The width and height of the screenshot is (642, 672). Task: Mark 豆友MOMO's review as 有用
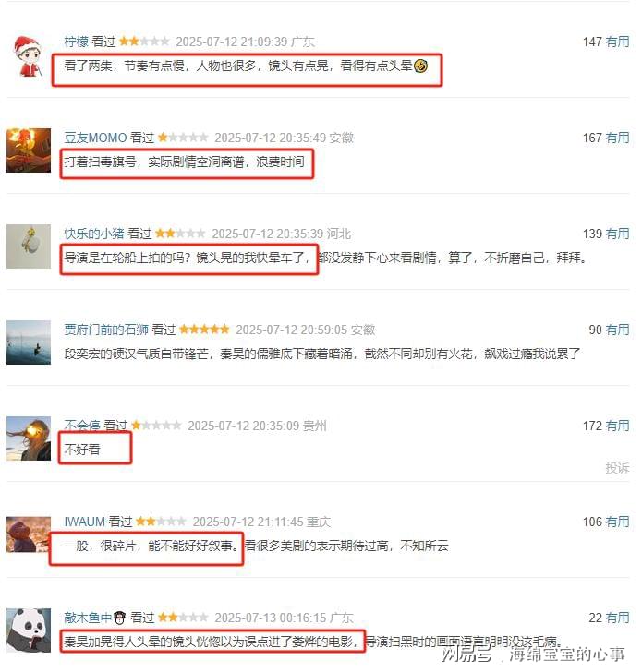[618, 138]
